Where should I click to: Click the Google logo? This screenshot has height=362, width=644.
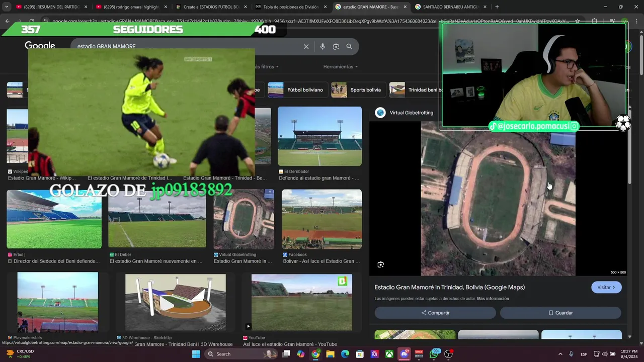coord(40,45)
